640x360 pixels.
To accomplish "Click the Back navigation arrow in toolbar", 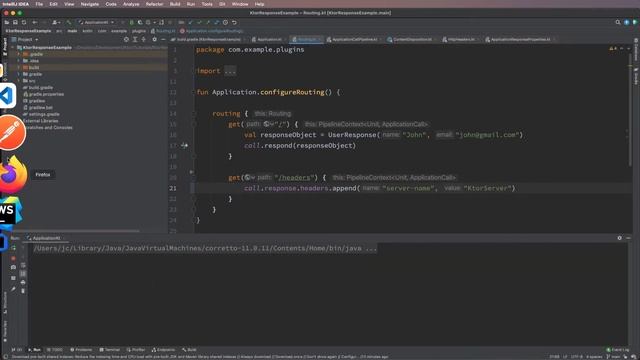I will pos(35,22).
